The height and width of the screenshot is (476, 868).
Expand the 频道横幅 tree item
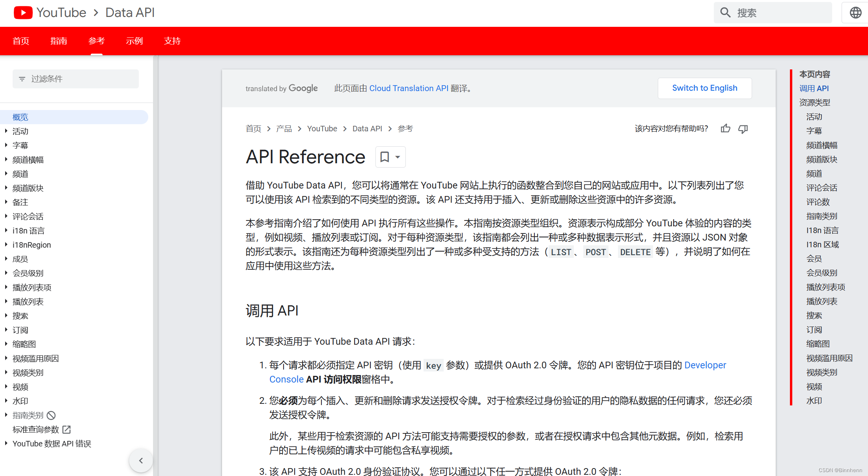(6, 160)
